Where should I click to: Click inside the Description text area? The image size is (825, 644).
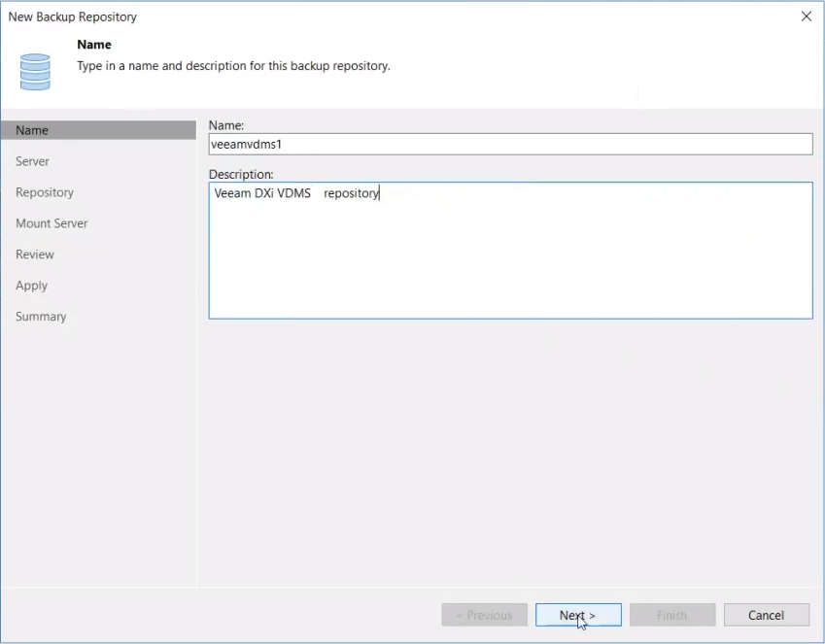click(510, 251)
